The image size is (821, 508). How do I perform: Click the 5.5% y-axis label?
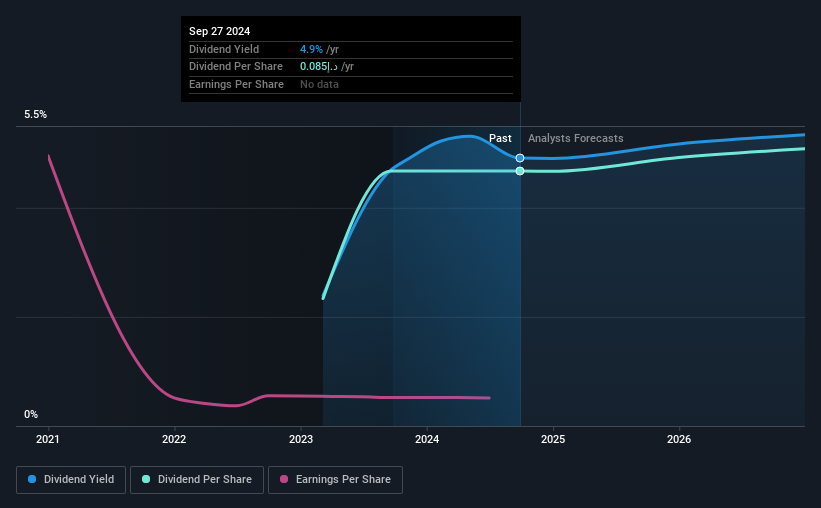pyautogui.click(x=36, y=115)
